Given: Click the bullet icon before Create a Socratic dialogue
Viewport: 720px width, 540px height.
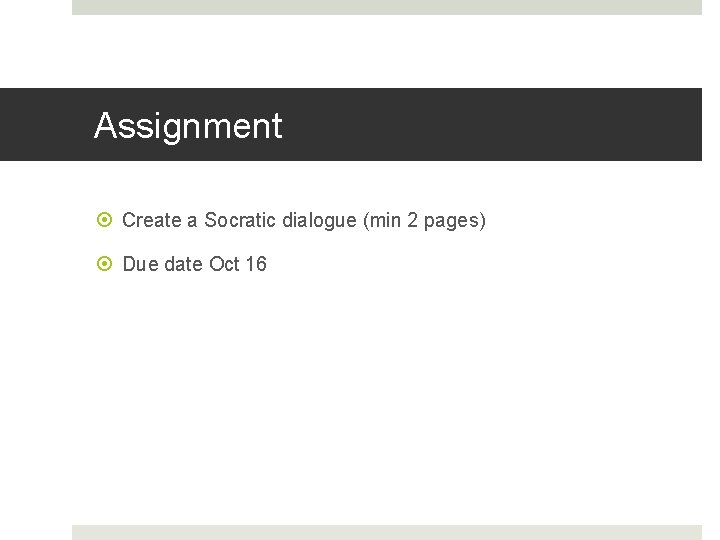Looking at the screenshot, I should [105, 220].
